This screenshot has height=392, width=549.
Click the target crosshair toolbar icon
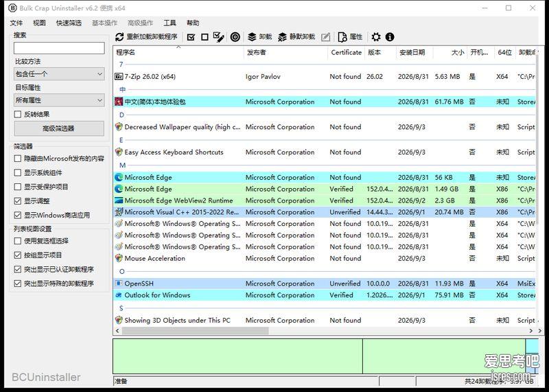235,37
